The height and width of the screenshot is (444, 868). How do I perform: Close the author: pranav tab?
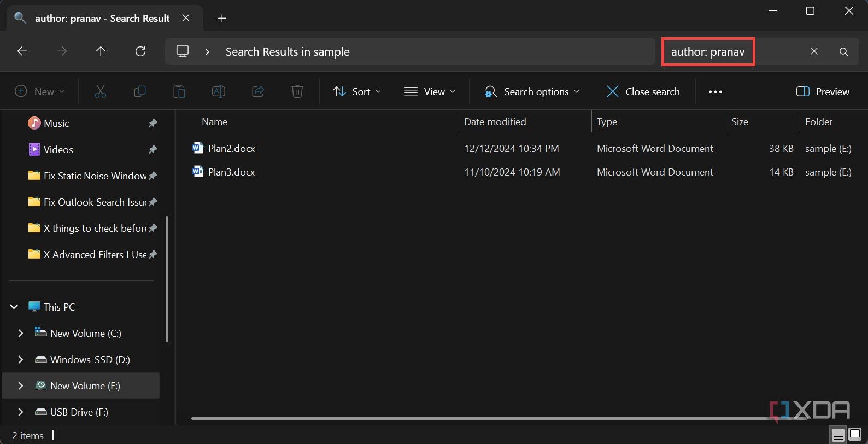186,18
